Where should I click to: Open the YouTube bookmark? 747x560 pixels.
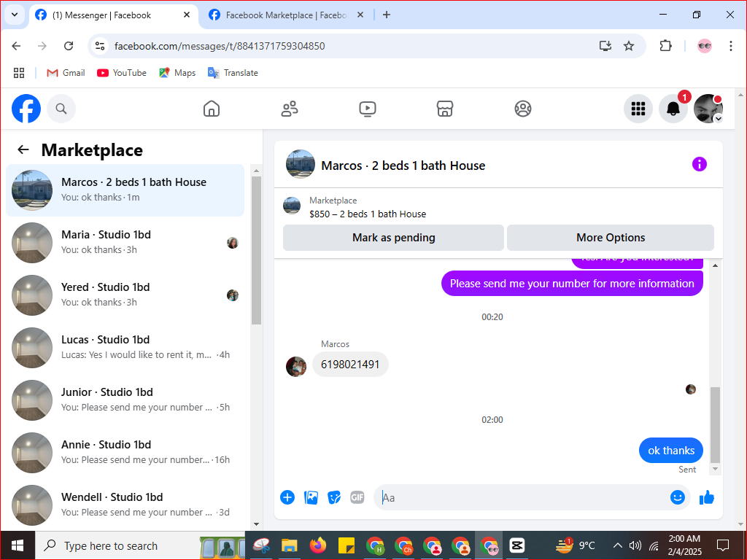pyautogui.click(x=122, y=73)
